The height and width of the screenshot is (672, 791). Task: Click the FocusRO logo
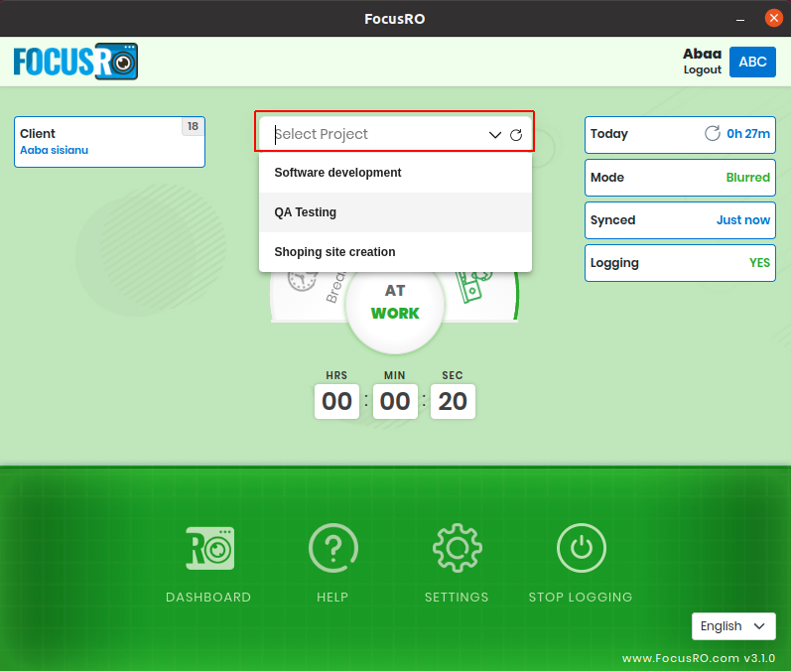pyautogui.click(x=75, y=62)
